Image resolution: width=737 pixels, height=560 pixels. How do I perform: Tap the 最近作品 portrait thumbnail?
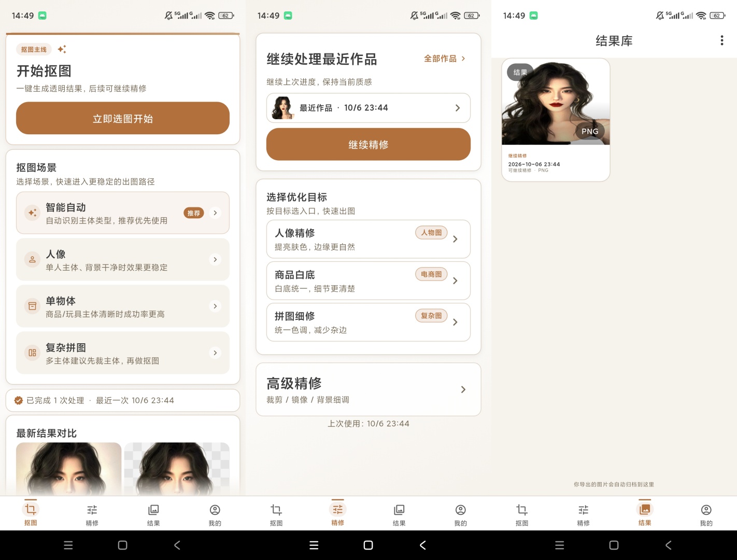point(283,108)
